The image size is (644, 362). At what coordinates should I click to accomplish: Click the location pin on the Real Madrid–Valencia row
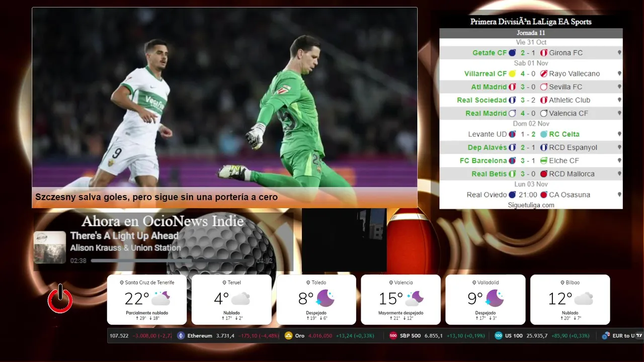point(619,114)
